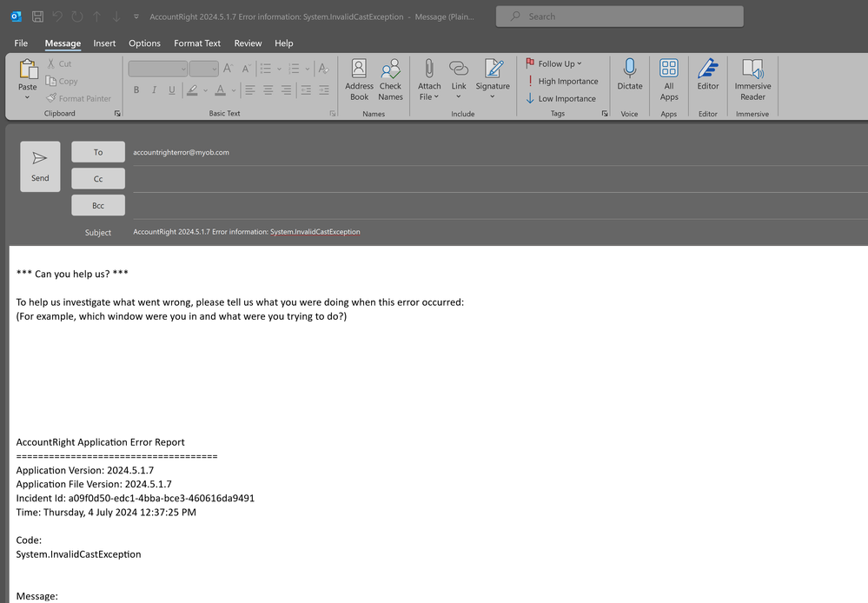Viewport: 868px width, 603px height.
Task: Click the Cc button
Action: [98, 179]
